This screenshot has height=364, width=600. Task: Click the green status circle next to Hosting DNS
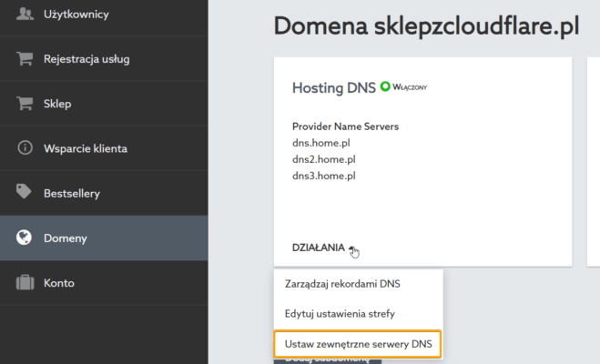point(385,86)
